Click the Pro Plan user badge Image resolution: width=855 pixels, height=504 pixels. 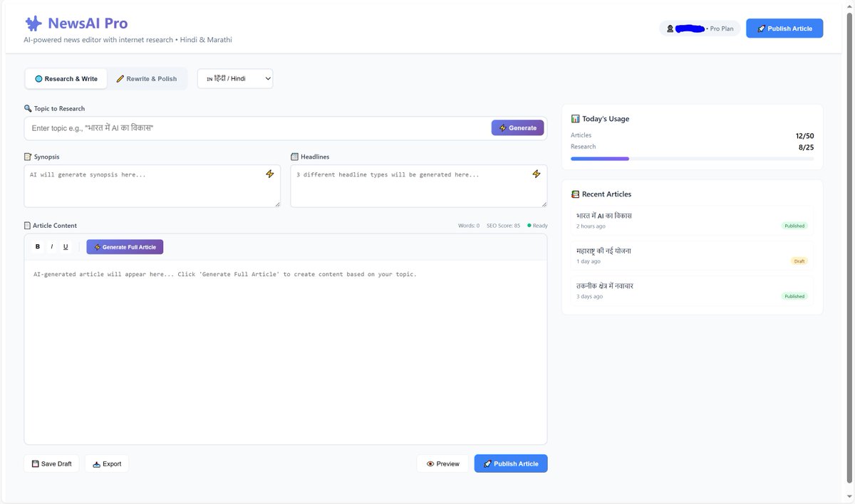(x=700, y=28)
